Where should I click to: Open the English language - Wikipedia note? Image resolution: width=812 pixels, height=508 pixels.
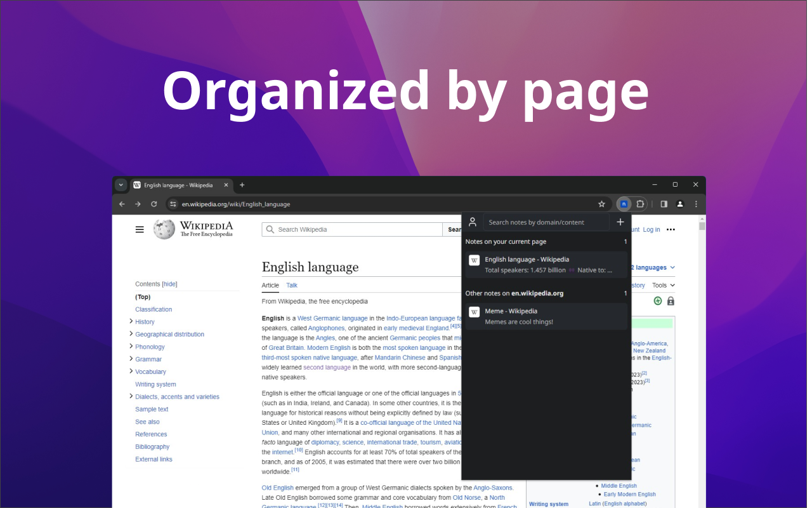click(546, 265)
